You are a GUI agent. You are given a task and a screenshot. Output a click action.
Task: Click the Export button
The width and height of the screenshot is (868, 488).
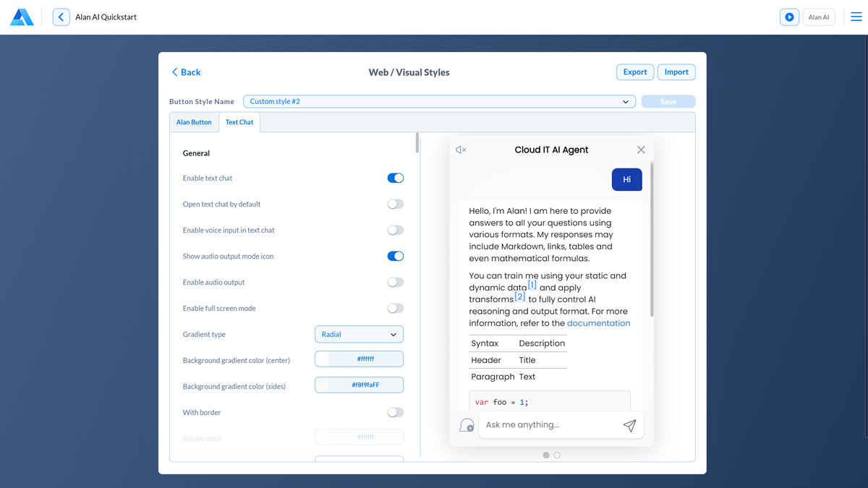(635, 72)
